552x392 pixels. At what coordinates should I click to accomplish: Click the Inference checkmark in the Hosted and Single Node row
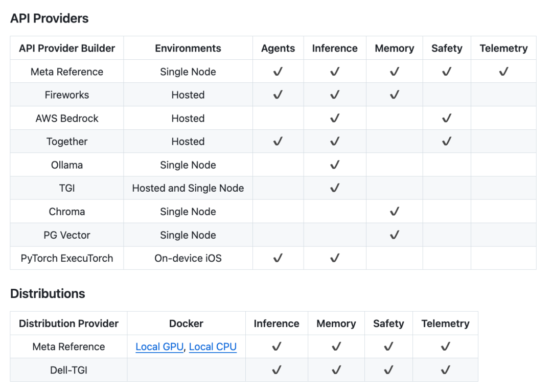(x=334, y=188)
